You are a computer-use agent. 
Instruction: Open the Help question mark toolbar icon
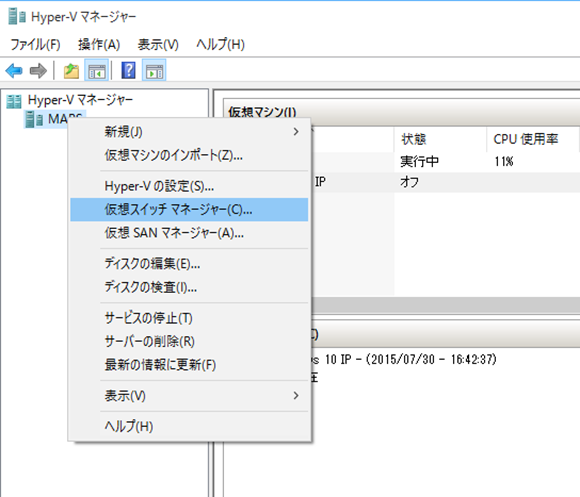128,70
